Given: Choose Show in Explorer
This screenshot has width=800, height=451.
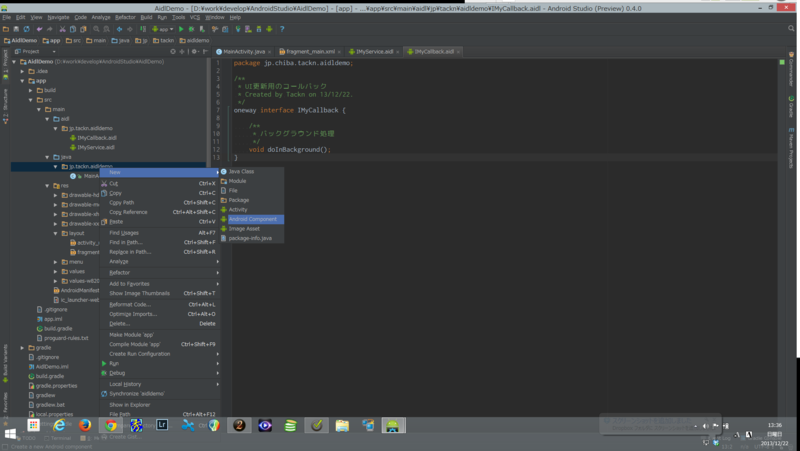Looking at the screenshot, I should [x=159, y=405].
